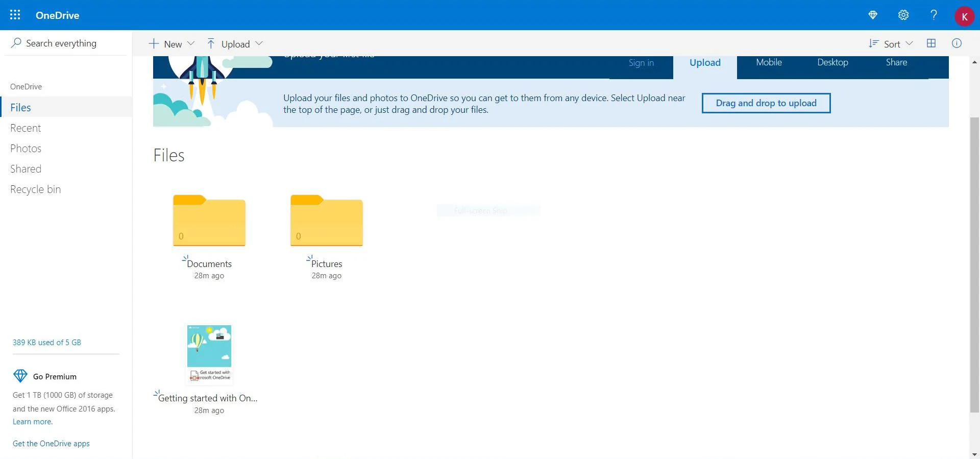Image resolution: width=980 pixels, height=459 pixels.
Task: Click the Pictures folder name
Action: tap(327, 264)
